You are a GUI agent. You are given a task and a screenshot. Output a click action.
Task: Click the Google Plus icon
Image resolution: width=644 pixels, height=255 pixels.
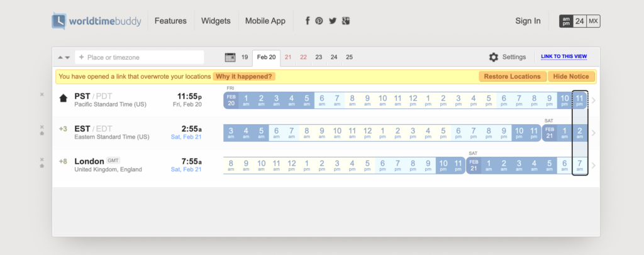pyautogui.click(x=345, y=21)
